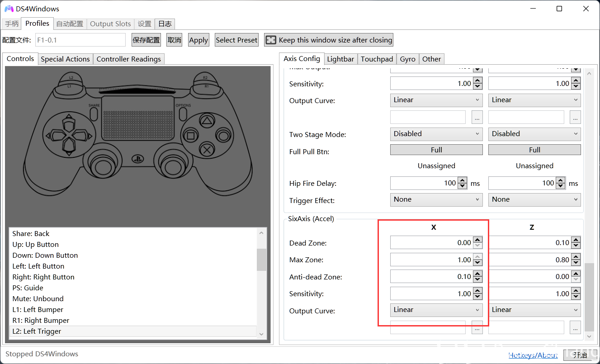Click the window-size icon on Keep this window size button
The width and height of the screenshot is (600, 364).
pyautogui.click(x=271, y=40)
